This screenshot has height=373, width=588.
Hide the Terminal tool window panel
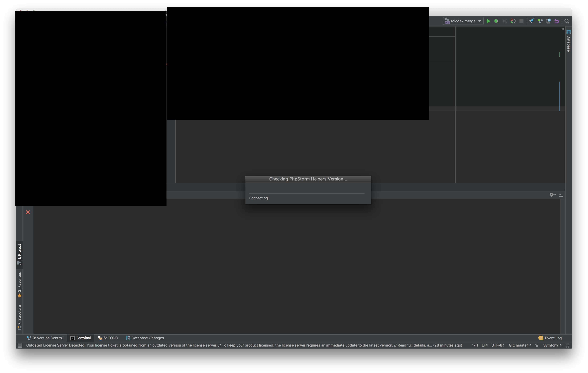tap(561, 195)
